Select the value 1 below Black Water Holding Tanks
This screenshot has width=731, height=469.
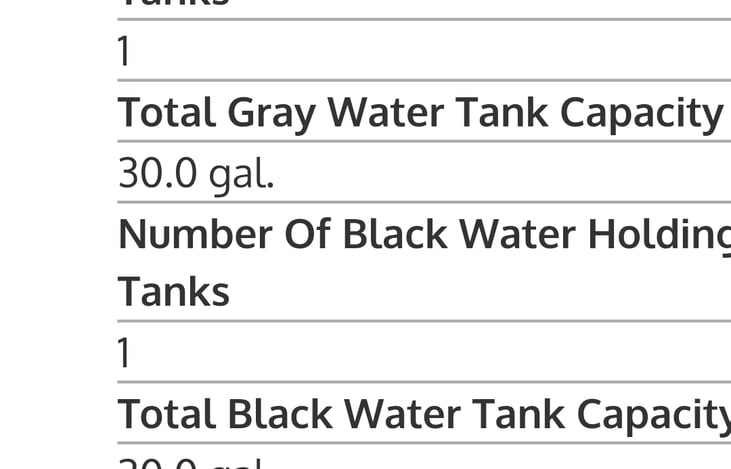coord(124,353)
